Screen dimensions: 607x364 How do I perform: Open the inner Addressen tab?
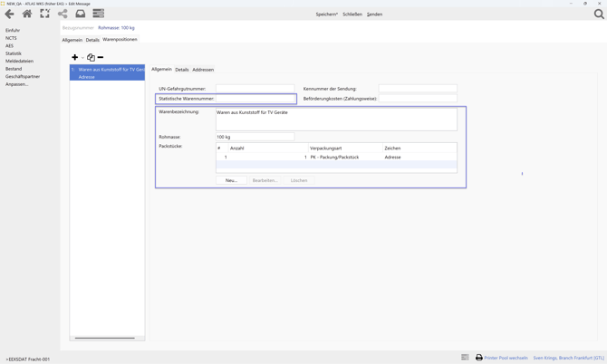[203, 70]
